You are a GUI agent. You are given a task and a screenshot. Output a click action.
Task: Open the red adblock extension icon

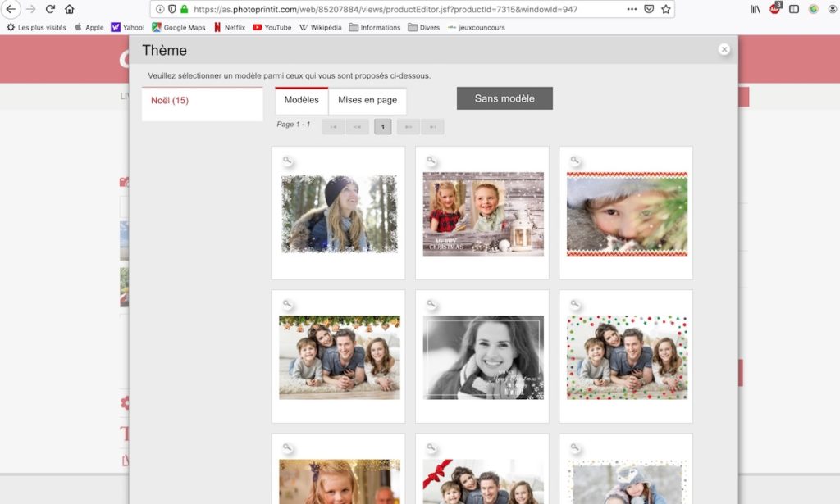[x=774, y=8]
